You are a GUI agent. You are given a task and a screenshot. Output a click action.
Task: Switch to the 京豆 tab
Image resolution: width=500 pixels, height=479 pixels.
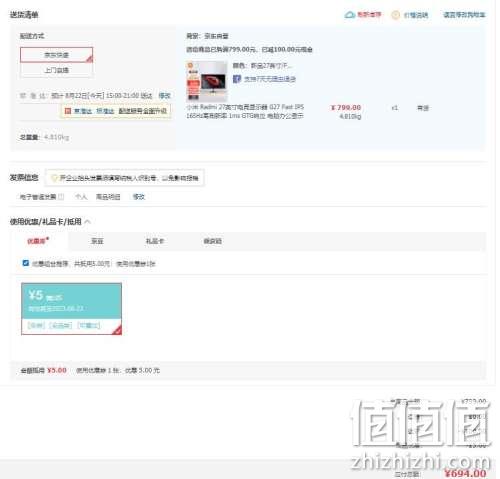[x=97, y=241]
